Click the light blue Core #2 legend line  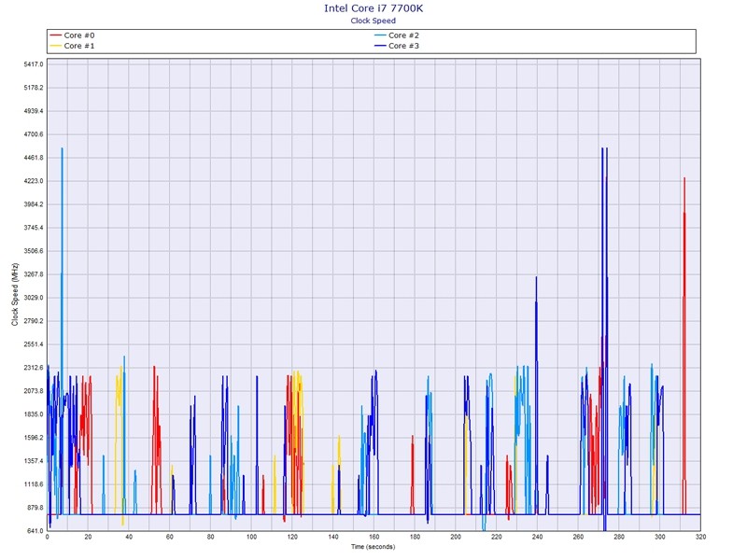[379, 35]
